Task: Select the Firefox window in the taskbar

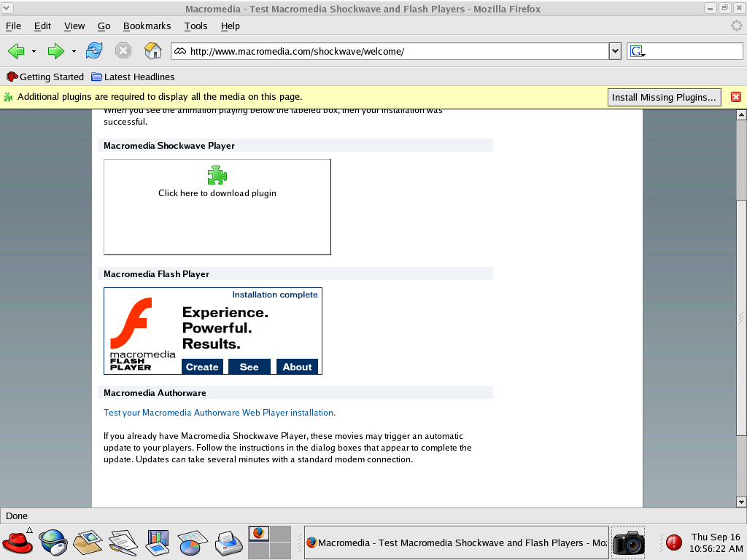Action: (x=456, y=542)
